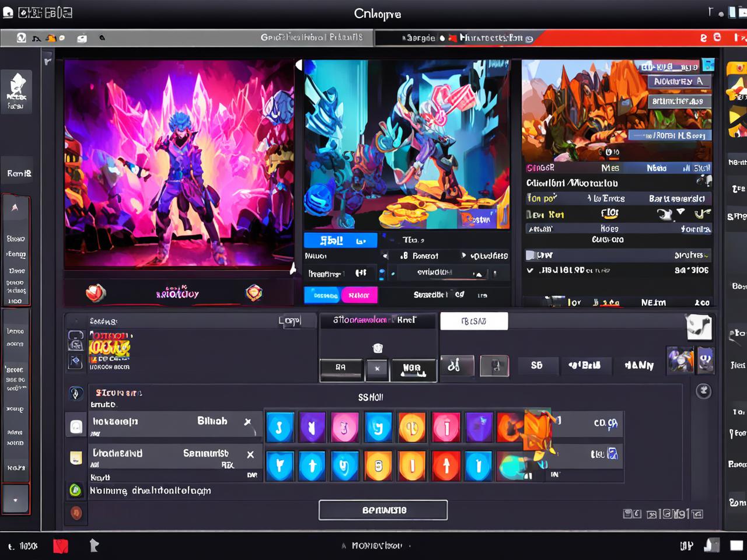Click the right arrow beside Ronorot
The width and height of the screenshot is (747, 560).
pos(464,256)
